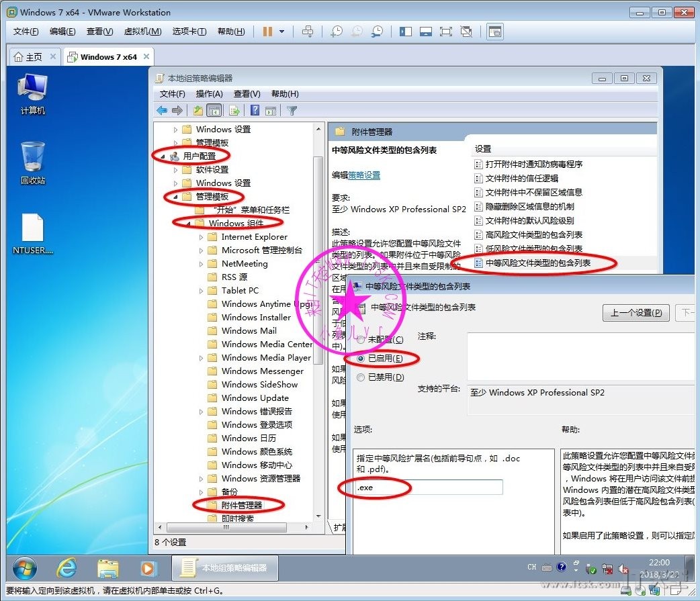
Task: Select the 已禁用 (Disabled) radio button
Action: pos(361,378)
